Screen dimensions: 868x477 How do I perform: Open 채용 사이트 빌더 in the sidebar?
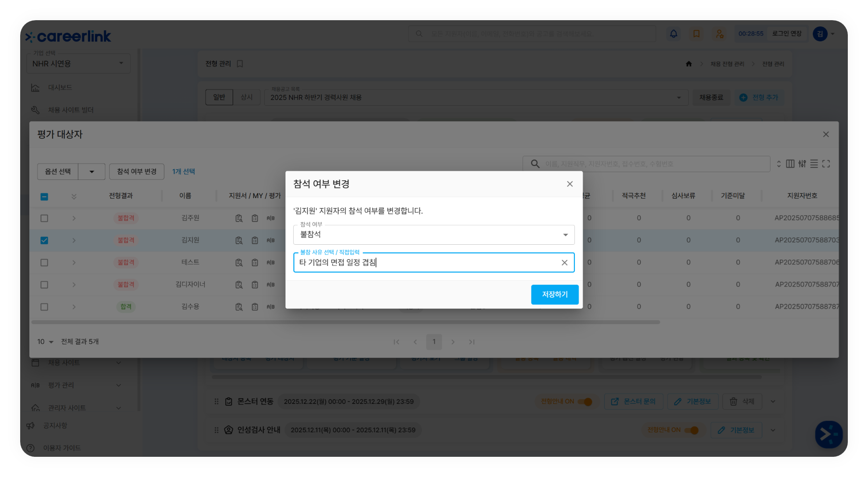[x=71, y=110]
